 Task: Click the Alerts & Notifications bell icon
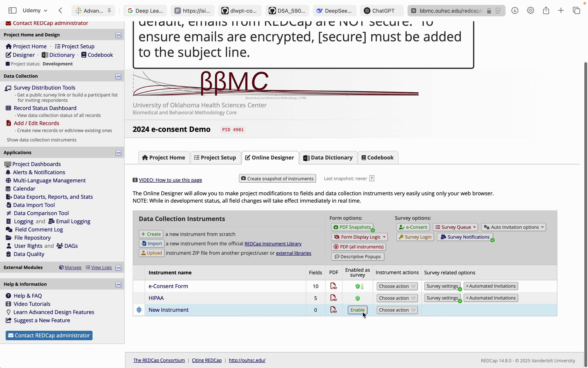8,172
